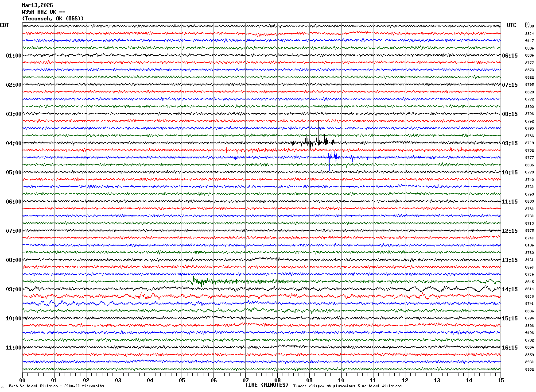The image size is (536, 392).
Task: Click the black seismic burst on the 04:00 trace
Action: 313,142
